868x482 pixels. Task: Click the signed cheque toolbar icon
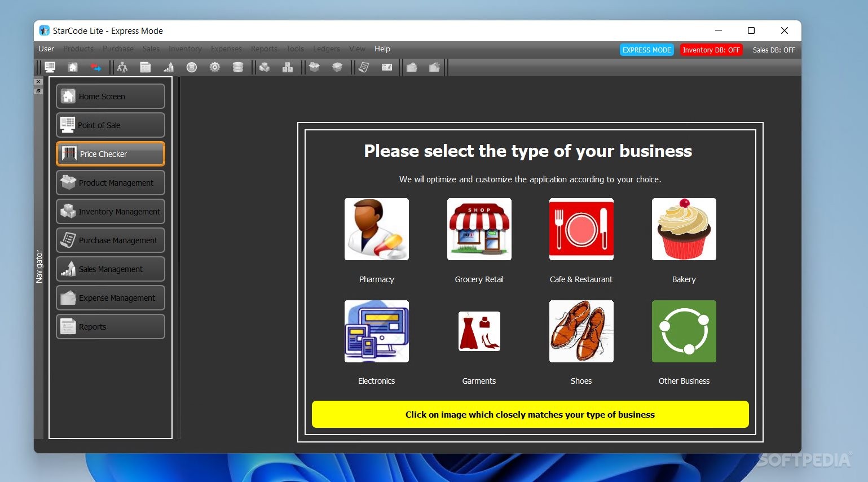click(x=387, y=67)
